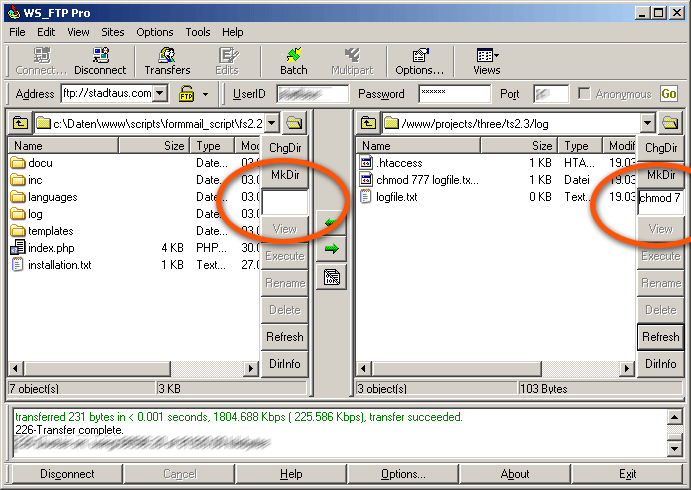Open the FTP protocol dropdown arrow
Viewport: 691px width, 490px height.
click(205, 94)
